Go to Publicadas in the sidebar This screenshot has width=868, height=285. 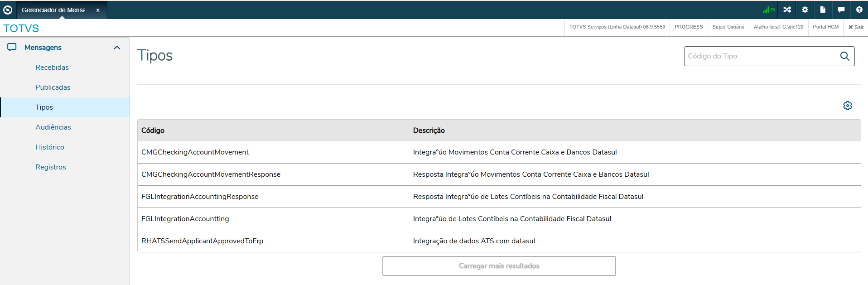[53, 87]
